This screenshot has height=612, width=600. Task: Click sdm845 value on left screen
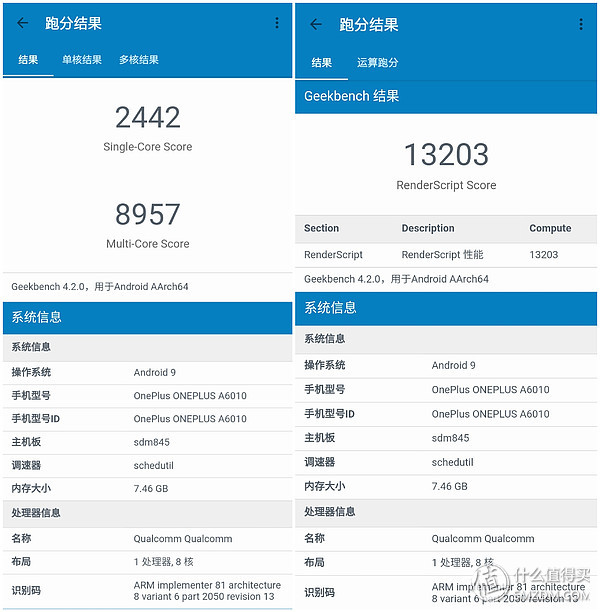pos(151,442)
